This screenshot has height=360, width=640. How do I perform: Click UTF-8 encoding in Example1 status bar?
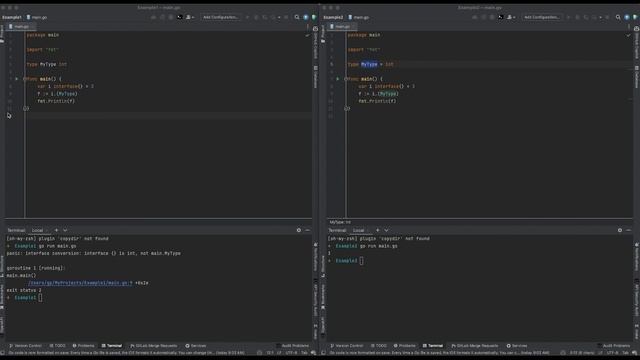pyautogui.click(x=291, y=353)
